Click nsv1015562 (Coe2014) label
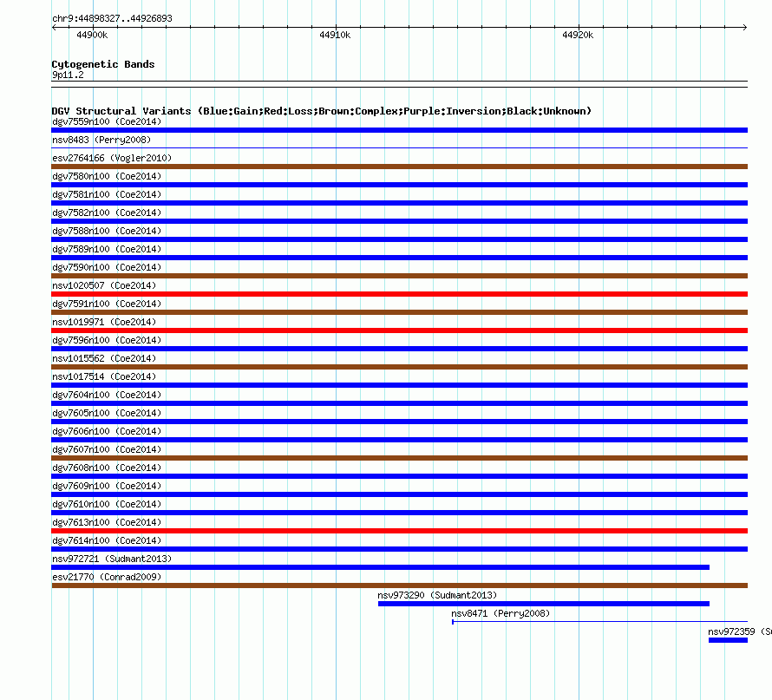 (104, 358)
